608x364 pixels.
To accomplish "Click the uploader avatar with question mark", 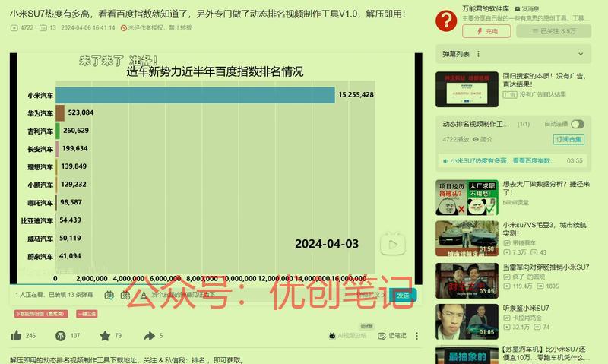I will click(446, 21).
